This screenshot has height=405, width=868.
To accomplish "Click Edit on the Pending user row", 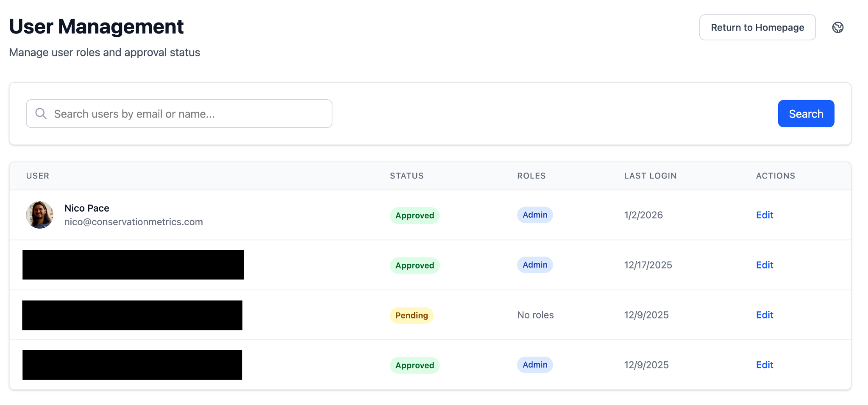I will pos(764,315).
